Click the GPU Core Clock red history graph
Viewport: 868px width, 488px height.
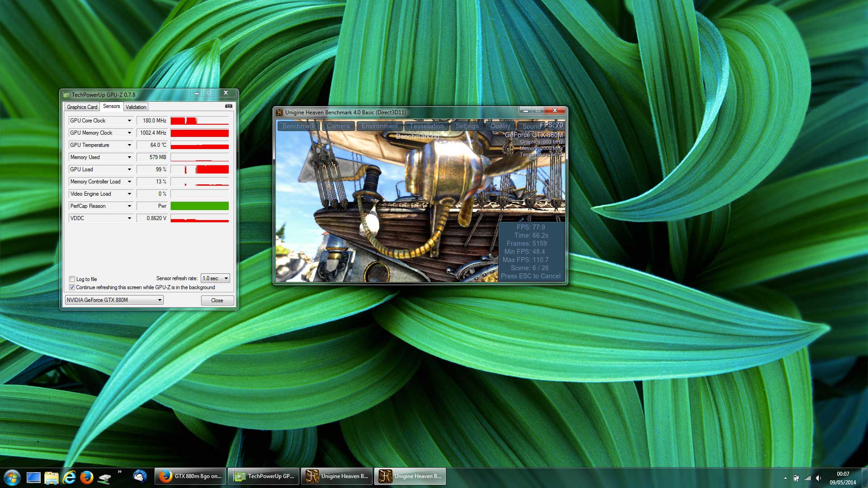click(x=199, y=121)
